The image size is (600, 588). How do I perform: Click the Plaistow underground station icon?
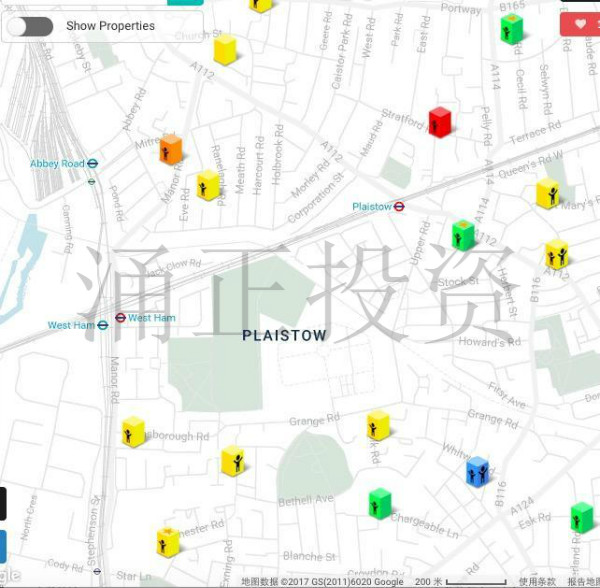(399, 207)
